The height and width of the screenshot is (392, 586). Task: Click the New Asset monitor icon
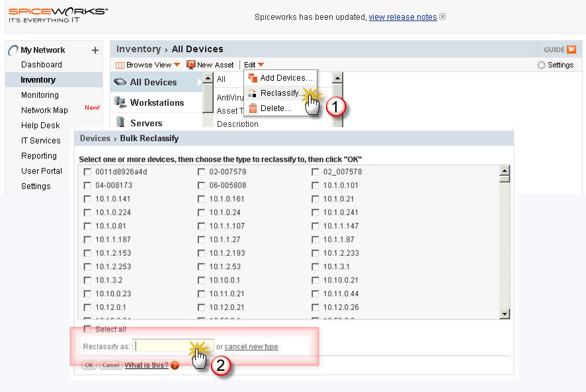tap(192, 64)
